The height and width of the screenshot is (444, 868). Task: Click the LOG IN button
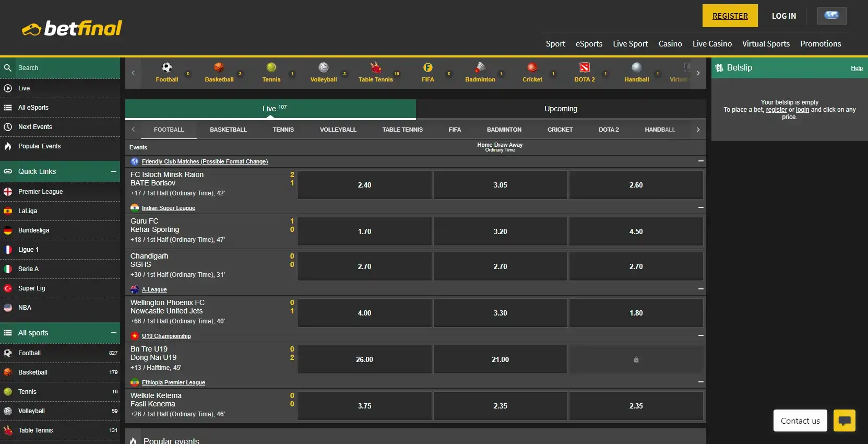[784, 16]
